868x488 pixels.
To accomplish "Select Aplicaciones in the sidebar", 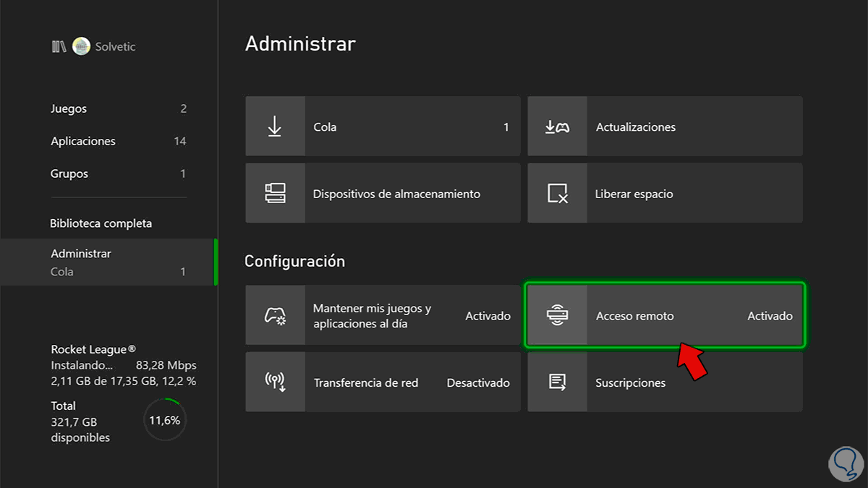I will (83, 141).
